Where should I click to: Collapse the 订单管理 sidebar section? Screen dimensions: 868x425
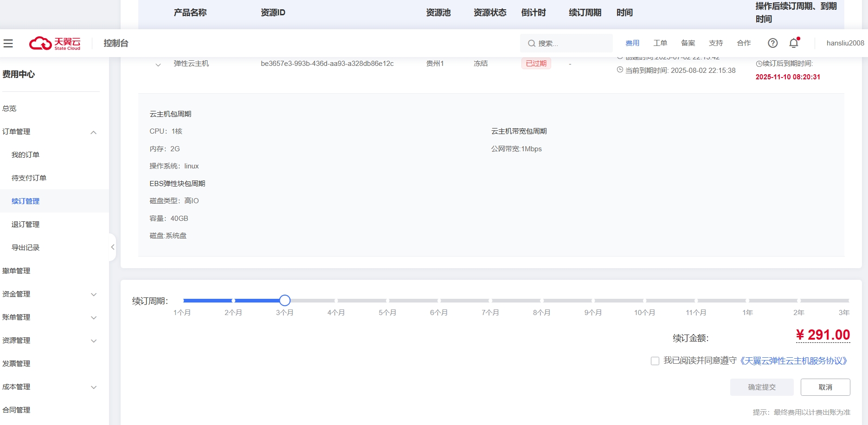click(93, 132)
